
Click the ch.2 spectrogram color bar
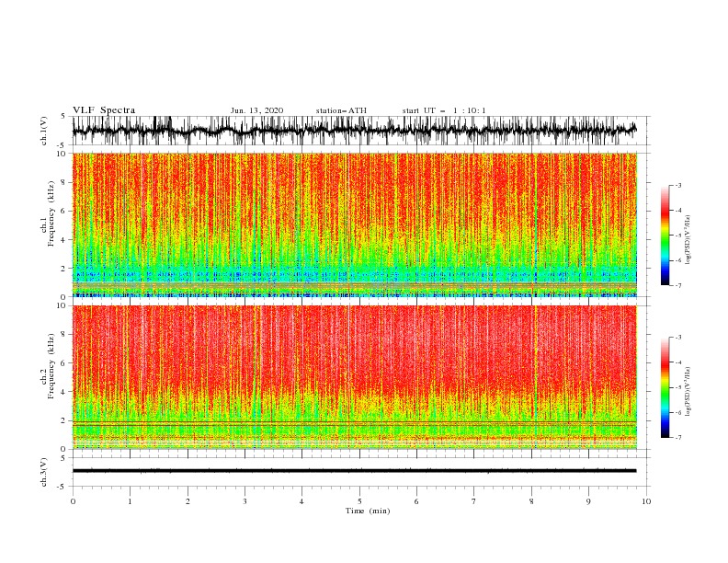coord(665,387)
